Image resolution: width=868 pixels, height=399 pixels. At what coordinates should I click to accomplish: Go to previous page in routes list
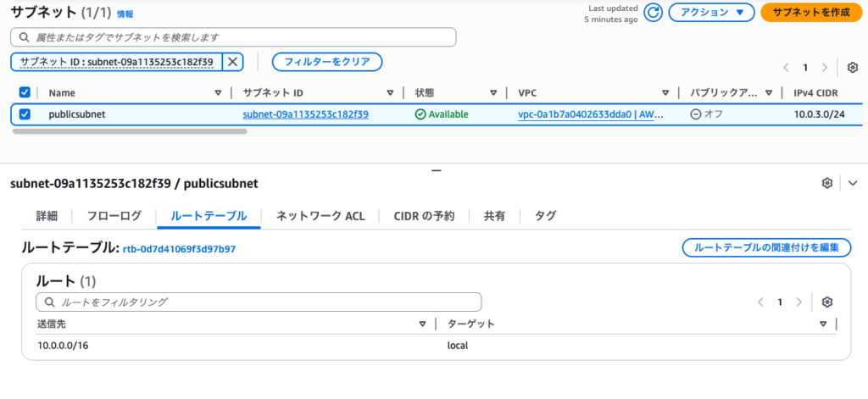761,302
